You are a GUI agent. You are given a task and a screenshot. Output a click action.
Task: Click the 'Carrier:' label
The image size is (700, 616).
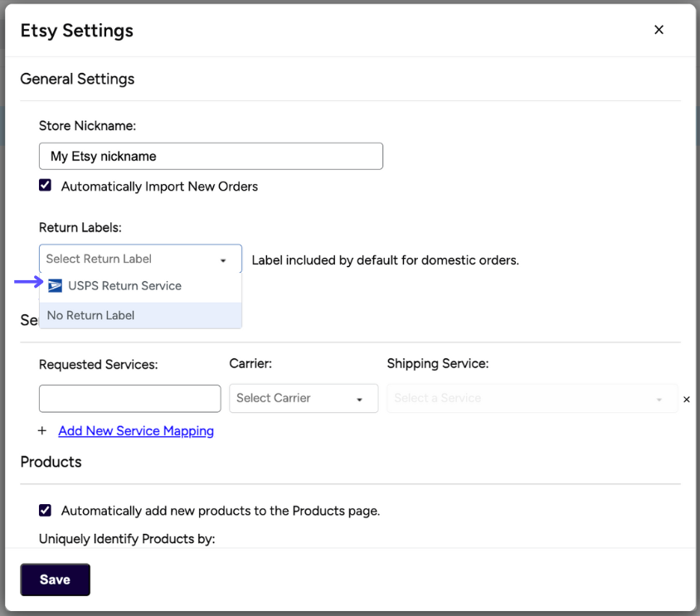point(250,364)
